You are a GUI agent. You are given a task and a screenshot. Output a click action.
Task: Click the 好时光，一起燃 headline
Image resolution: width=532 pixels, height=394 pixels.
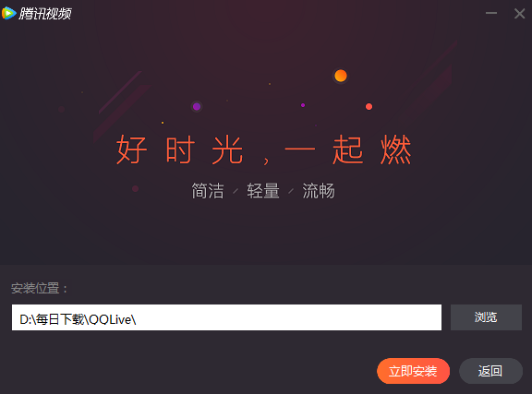click(264, 149)
